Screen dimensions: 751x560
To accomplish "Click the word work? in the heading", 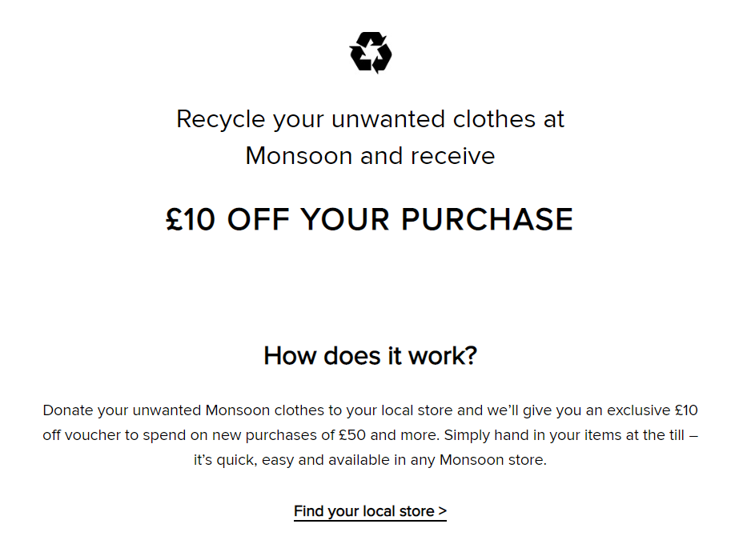I will tap(443, 356).
